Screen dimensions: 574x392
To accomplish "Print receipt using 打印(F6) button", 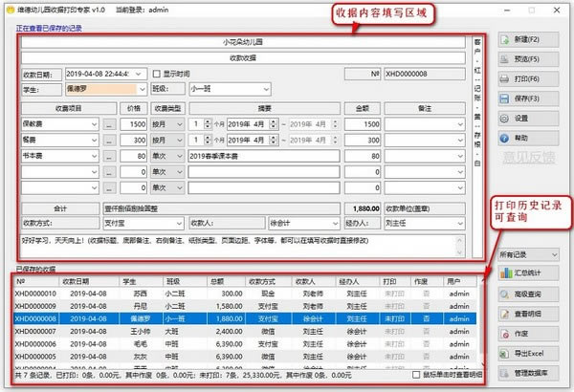I will pos(528,78).
